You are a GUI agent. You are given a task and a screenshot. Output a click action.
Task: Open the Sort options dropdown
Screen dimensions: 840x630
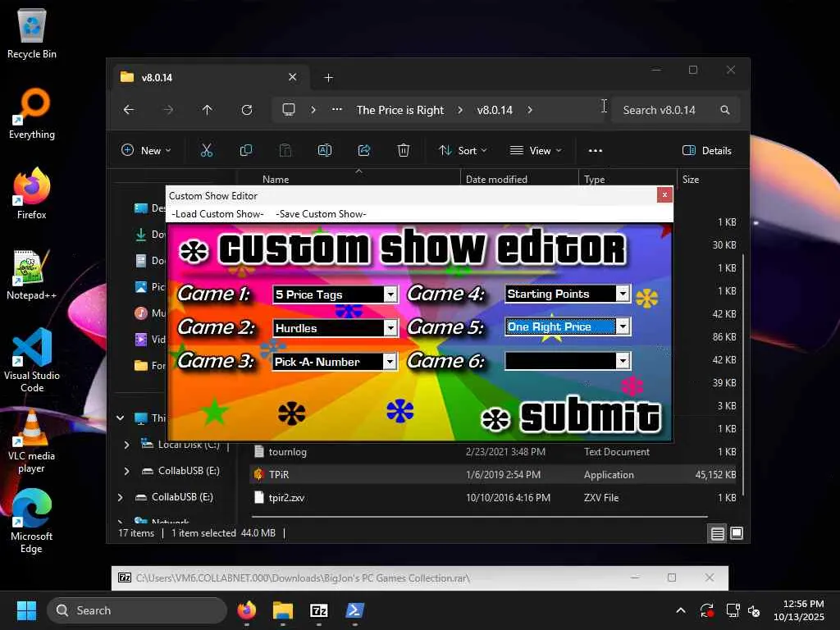[x=463, y=151]
